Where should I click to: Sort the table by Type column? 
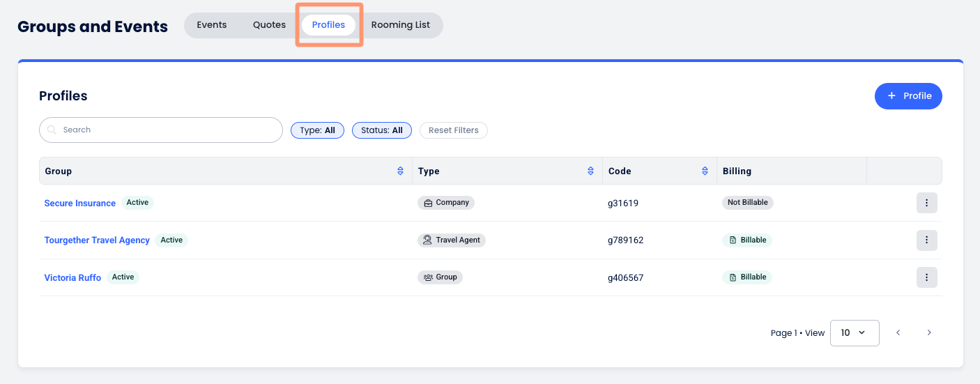590,171
